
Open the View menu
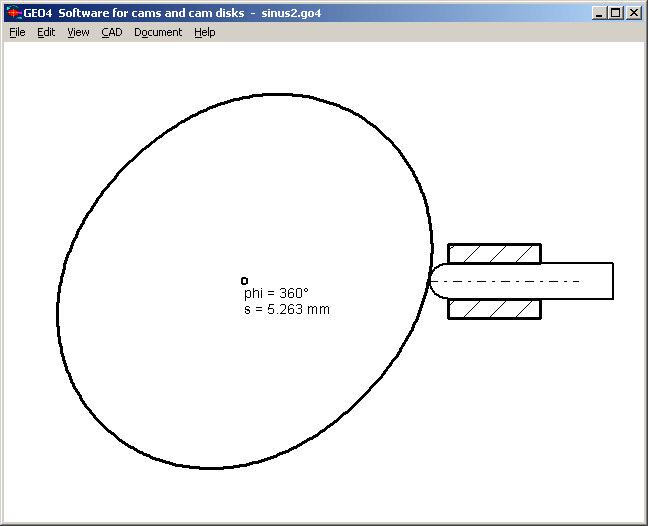78,32
